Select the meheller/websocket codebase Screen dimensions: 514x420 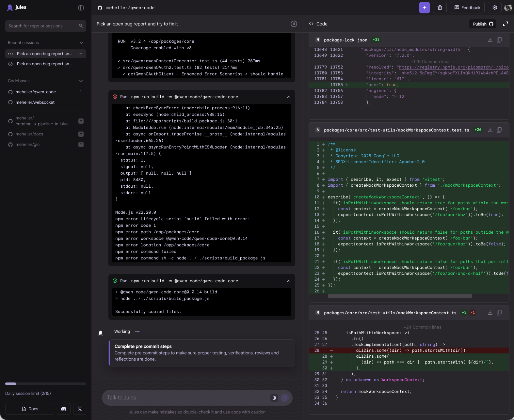coord(35,102)
